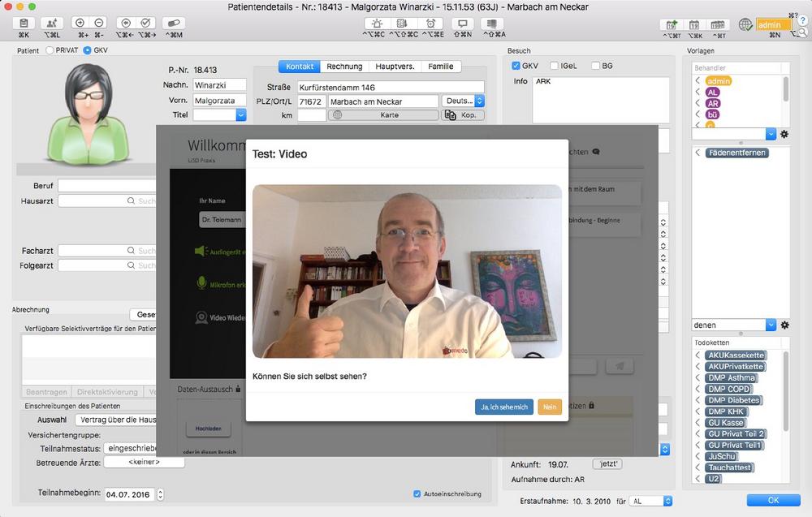The width and height of the screenshot is (812, 517).
Task: Confirm with Ja, ich sehe mich button
Action: coord(504,407)
